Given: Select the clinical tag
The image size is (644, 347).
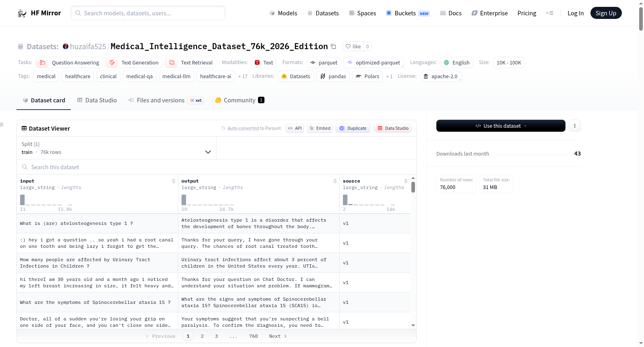Looking at the screenshot, I should coord(108,76).
